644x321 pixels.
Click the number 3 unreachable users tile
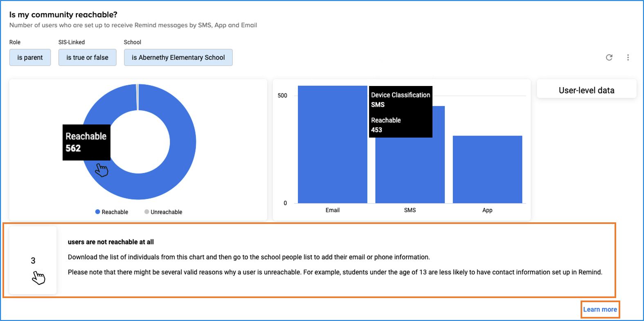coord(33,260)
